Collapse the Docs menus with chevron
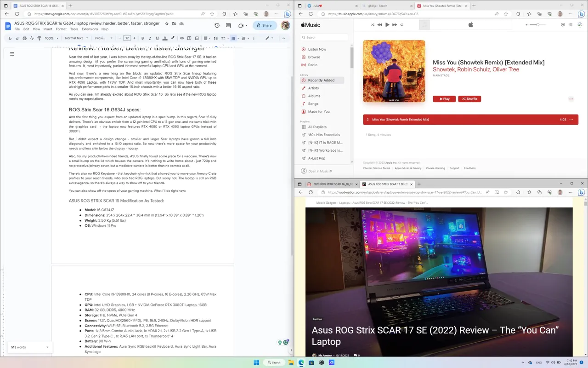588x368 pixels. coord(283,38)
